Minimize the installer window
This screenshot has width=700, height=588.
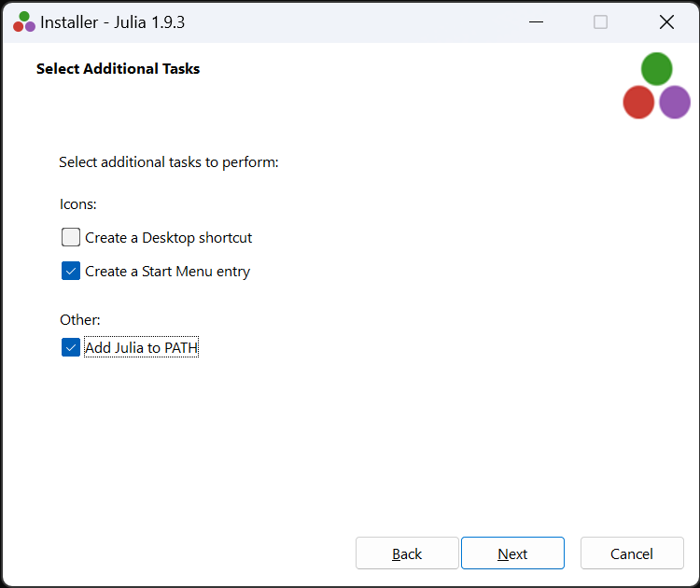[x=536, y=21]
